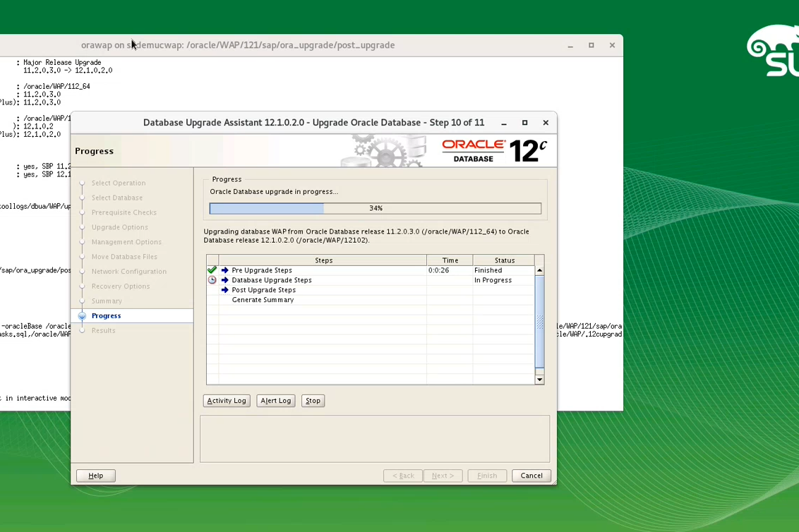Screen dimensions: 799x532
Task: Click the empty message area below the log buttons
Action: [x=375, y=439]
